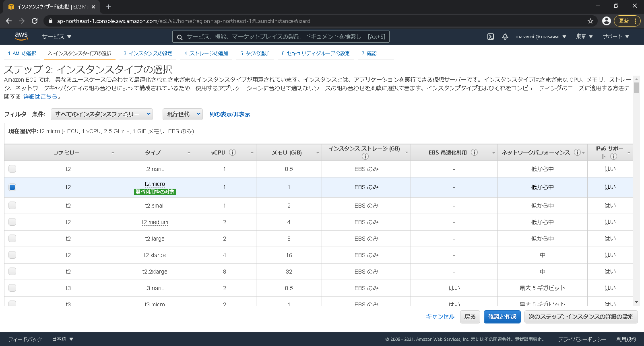This screenshot has height=346, width=644.
Task: Show vCPU column info icon
Action: click(x=233, y=152)
